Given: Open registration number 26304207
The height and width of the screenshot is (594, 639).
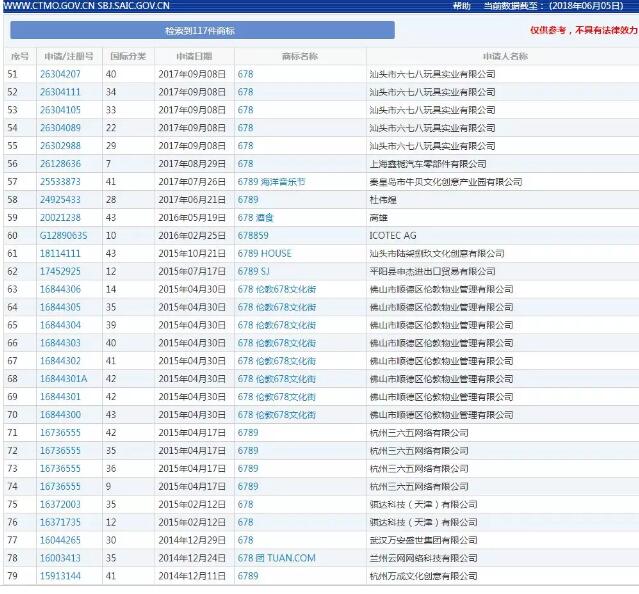Looking at the screenshot, I should [x=60, y=74].
